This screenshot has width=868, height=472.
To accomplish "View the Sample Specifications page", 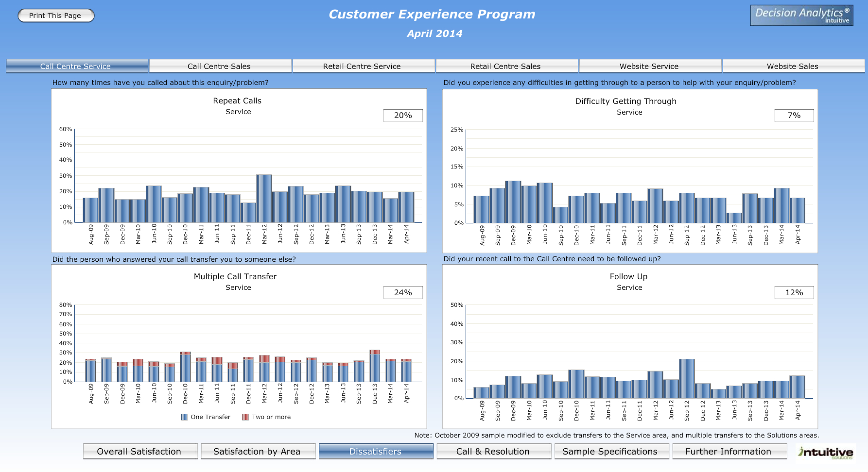I will click(x=610, y=452).
